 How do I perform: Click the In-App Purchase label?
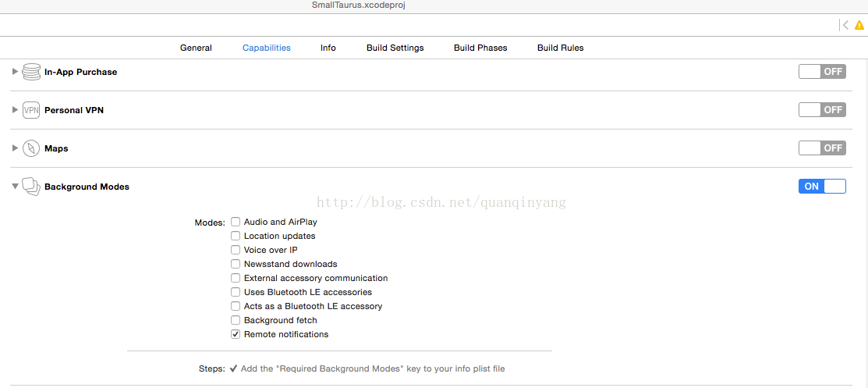pyautogui.click(x=81, y=72)
